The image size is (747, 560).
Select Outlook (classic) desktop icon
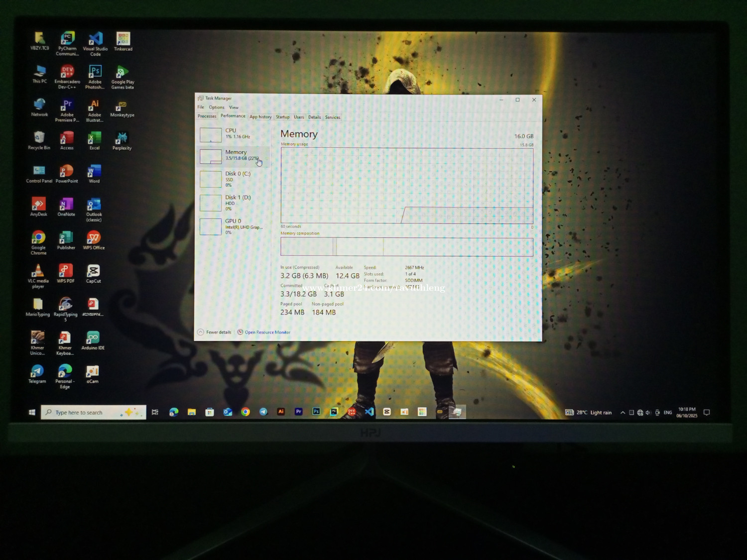pos(94,210)
